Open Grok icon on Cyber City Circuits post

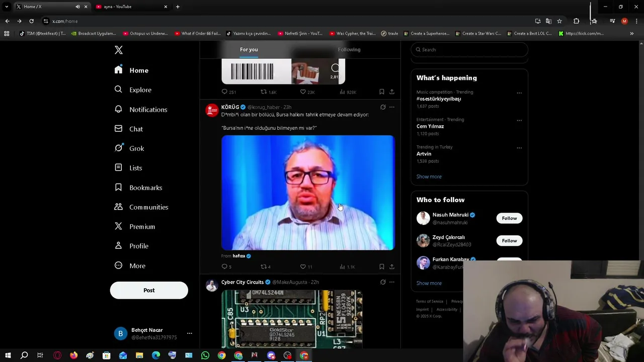(x=383, y=282)
